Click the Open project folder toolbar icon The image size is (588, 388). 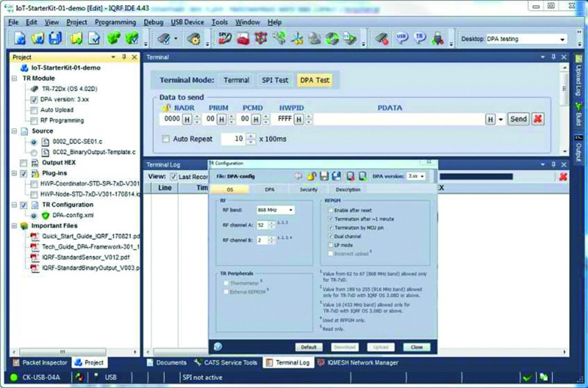(x=38, y=39)
